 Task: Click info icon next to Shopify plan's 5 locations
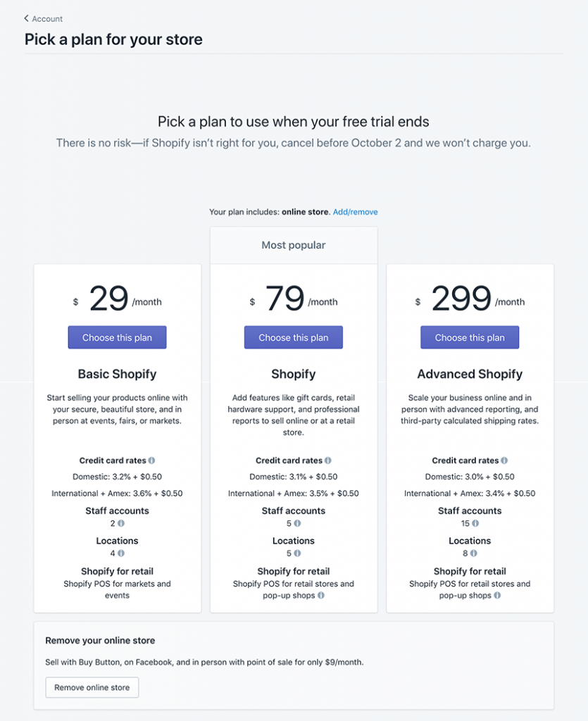click(x=297, y=553)
